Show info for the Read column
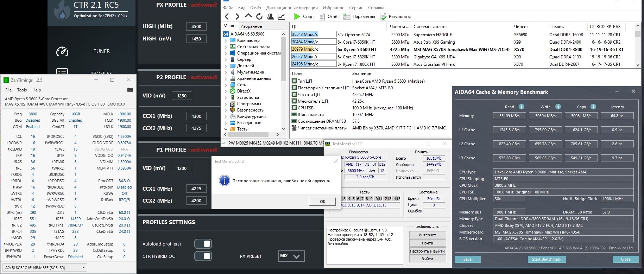Screen dimensions: 644x274 (x=522, y=107)
